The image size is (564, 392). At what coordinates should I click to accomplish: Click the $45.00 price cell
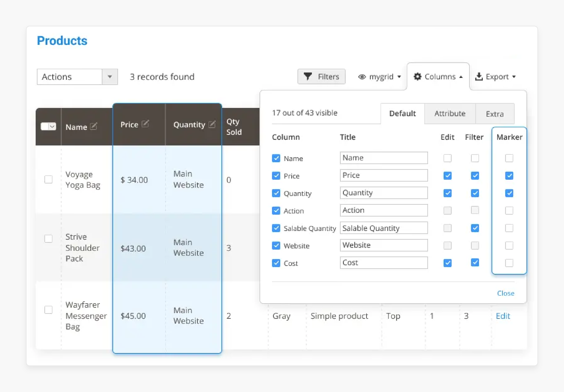[x=133, y=316]
